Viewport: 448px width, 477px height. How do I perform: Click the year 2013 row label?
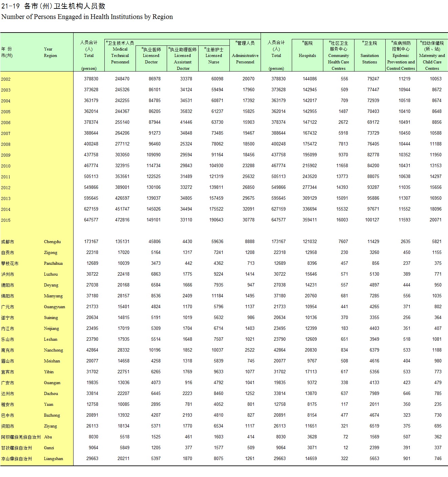(6, 199)
